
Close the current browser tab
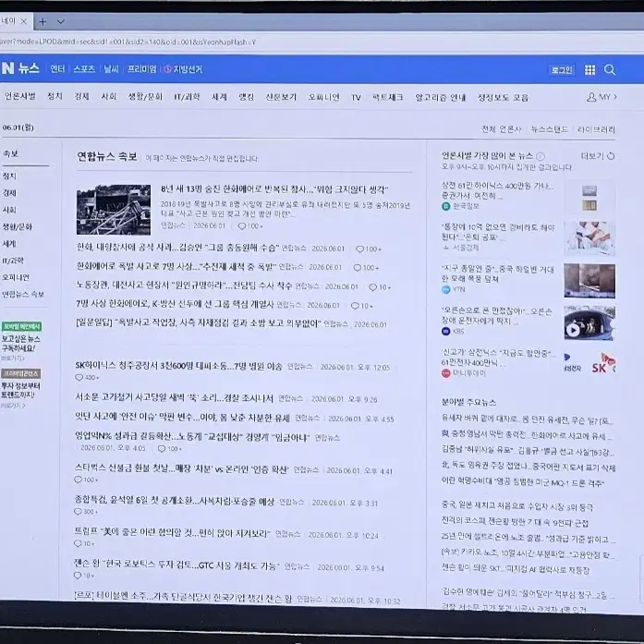coord(24,21)
